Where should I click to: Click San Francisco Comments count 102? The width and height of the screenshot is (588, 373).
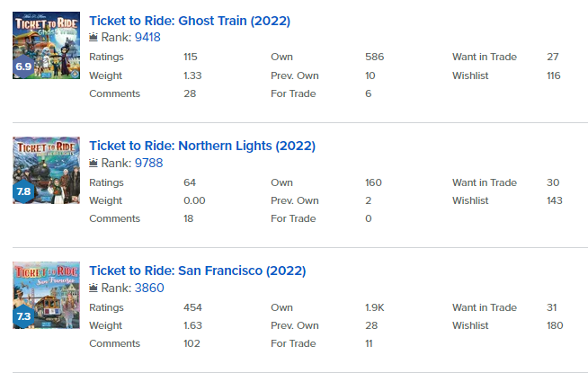click(192, 343)
